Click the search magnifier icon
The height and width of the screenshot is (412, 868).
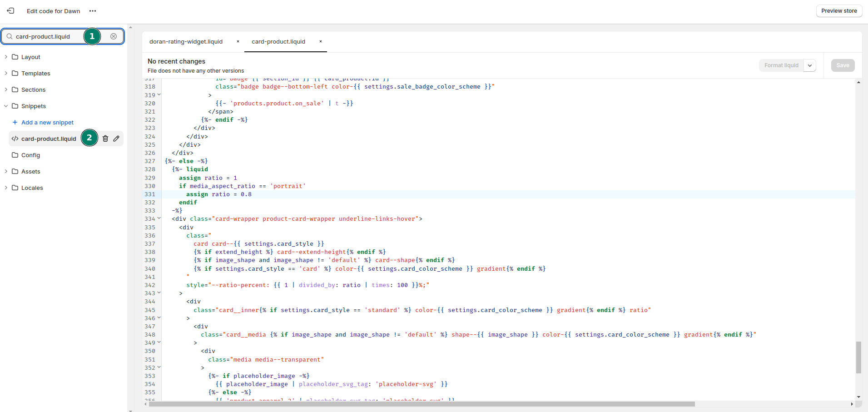click(10, 36)
